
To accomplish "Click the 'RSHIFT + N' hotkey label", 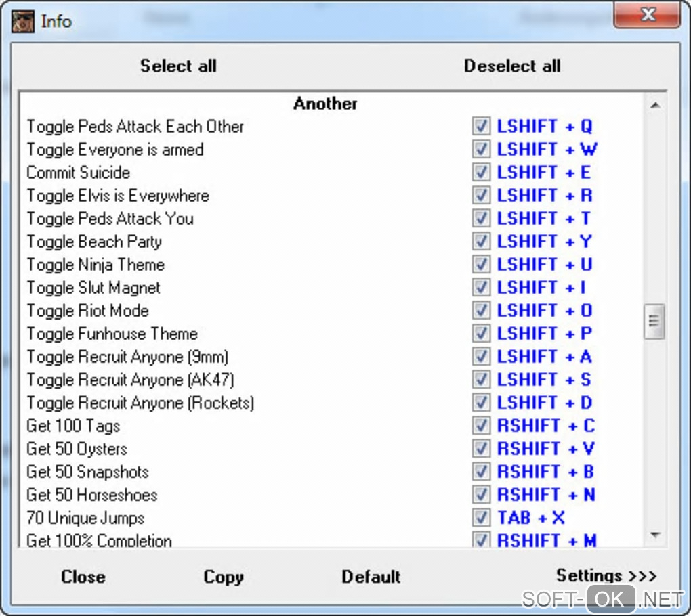I will pos(546,495).
